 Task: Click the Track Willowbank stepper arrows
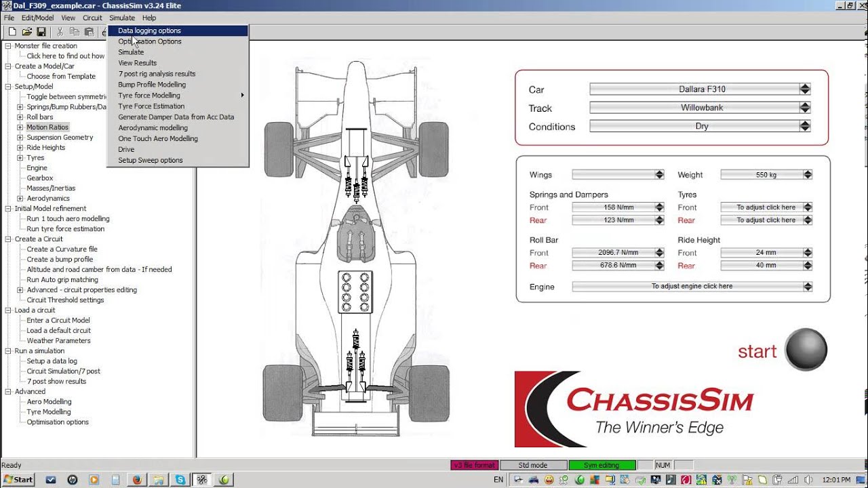(805, 107)
